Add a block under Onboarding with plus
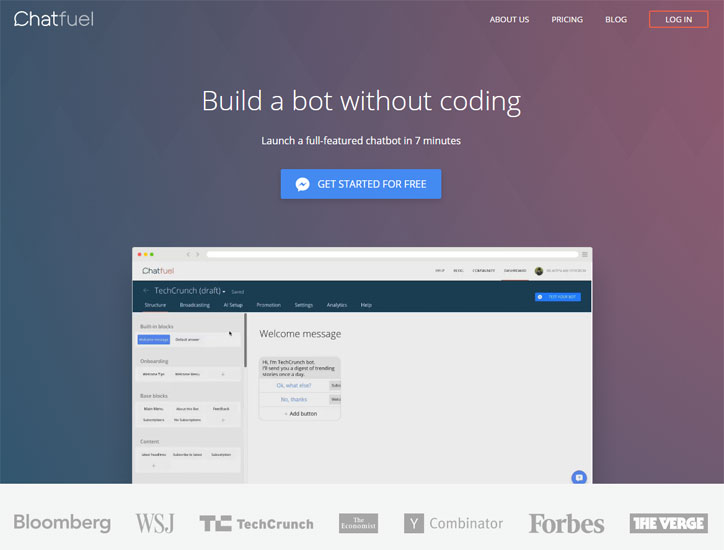The image size is (724, 550). point(223,374)
